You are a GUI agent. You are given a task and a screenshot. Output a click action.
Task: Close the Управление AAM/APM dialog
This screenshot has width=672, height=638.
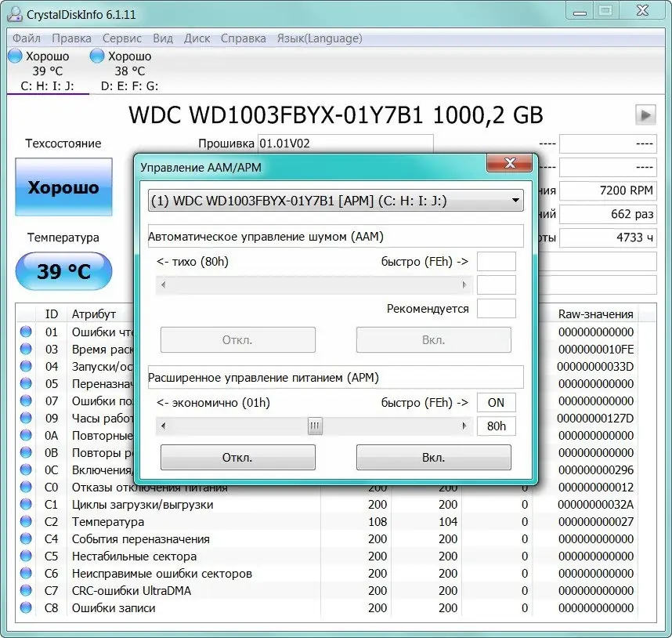(x=510, y=163)
